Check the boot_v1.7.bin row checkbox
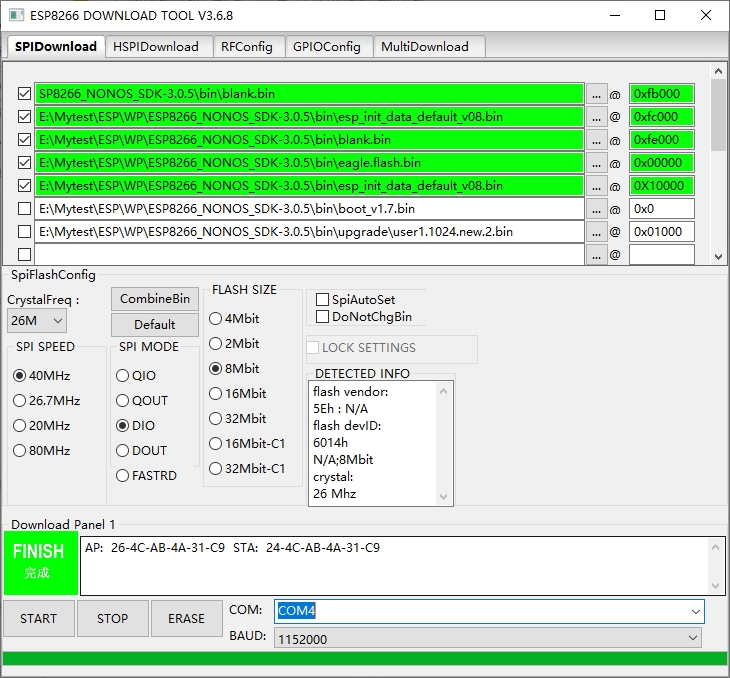Image resolution: width=730 pixels, height=678 pixels. [x=24, y=209]
